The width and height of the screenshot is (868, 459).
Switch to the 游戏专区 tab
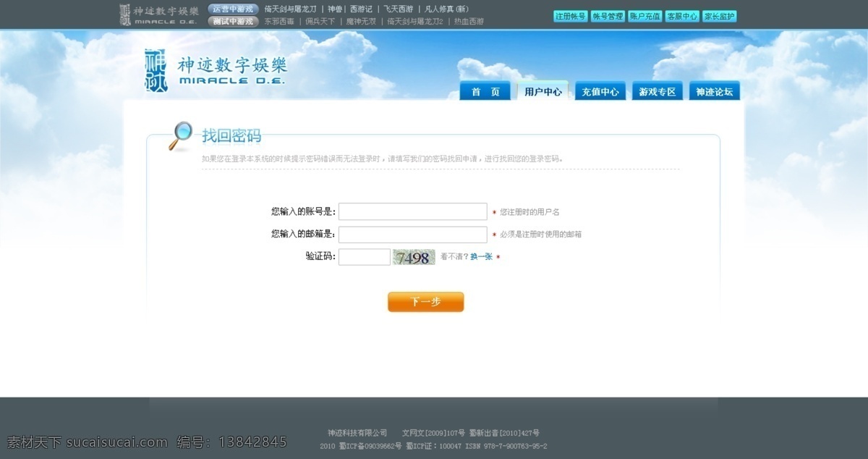point(658,91)
